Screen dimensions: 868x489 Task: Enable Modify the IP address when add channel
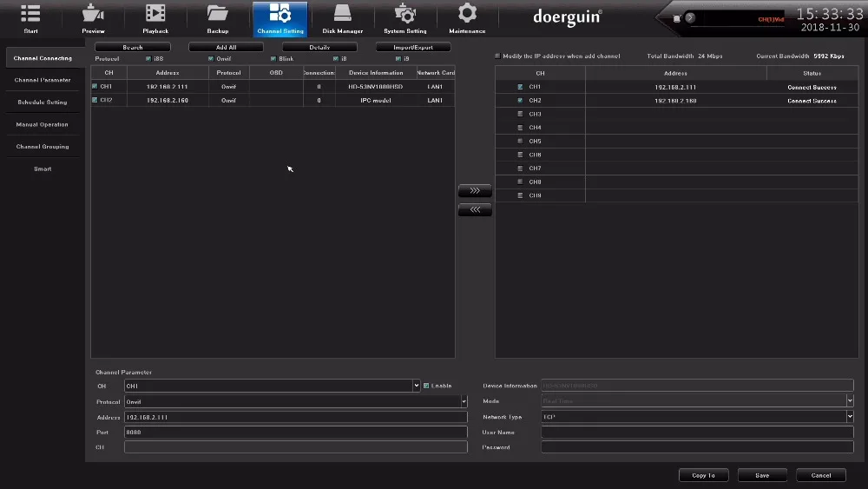(497, 56)
